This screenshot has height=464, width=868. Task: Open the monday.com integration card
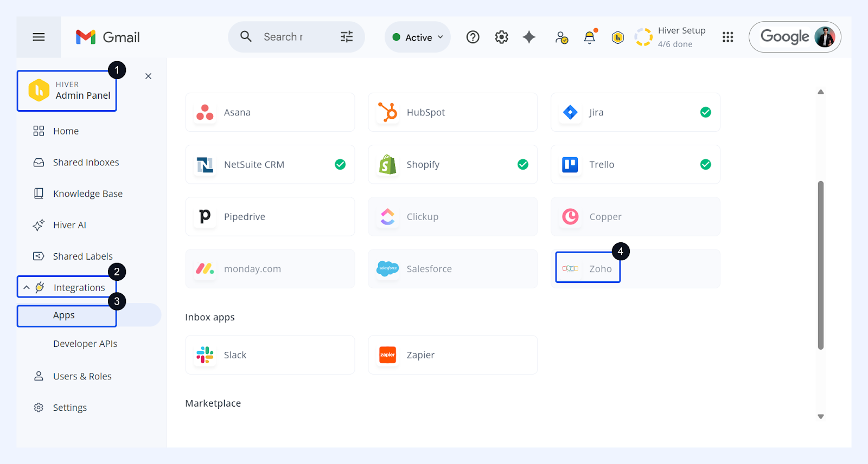pyautogui.click(x=270, y=269)
